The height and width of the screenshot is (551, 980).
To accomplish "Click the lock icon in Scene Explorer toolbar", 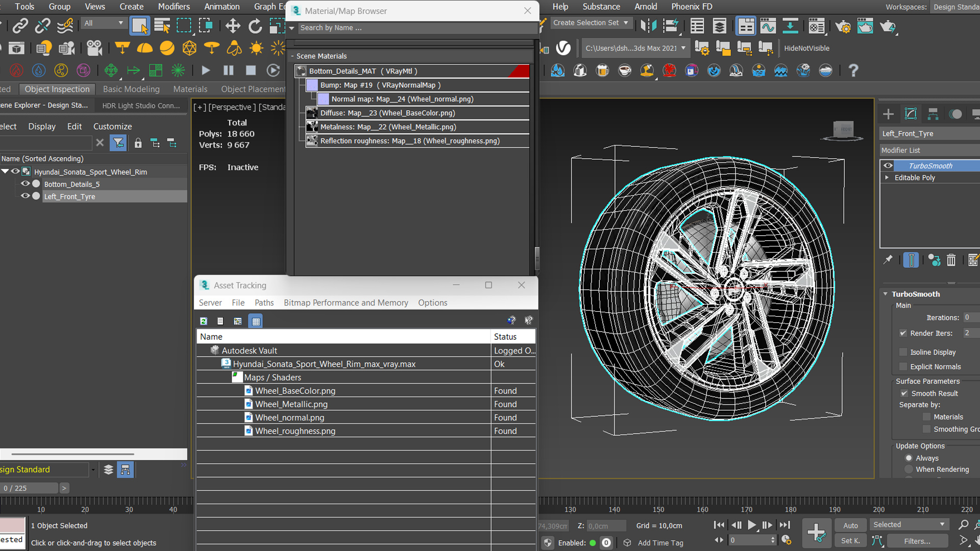I will (138, 143).
